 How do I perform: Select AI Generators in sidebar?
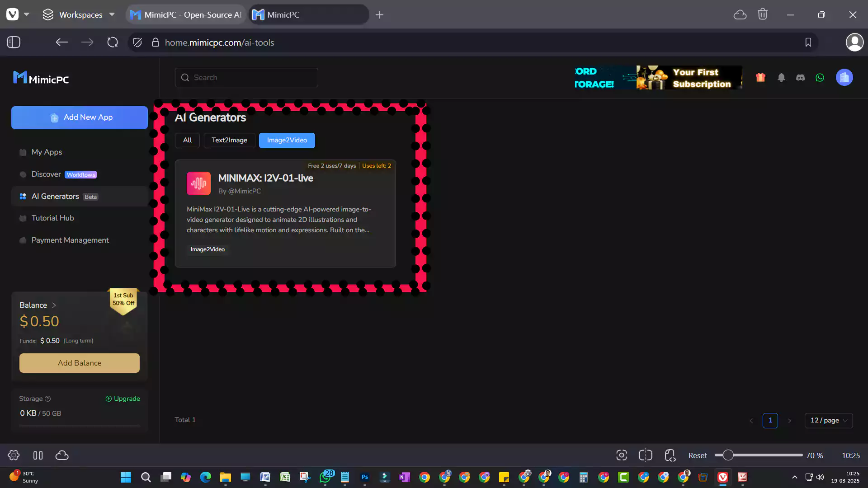(80, 197)
